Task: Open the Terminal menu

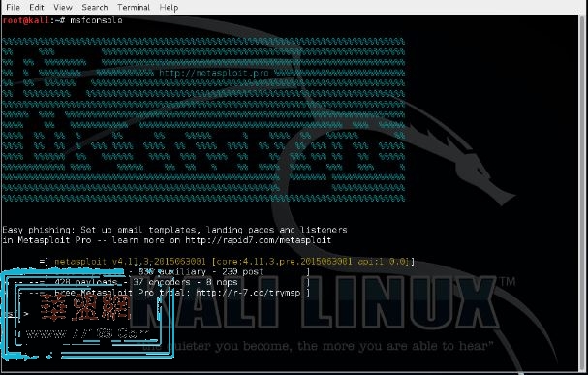Action: [133, 7]
